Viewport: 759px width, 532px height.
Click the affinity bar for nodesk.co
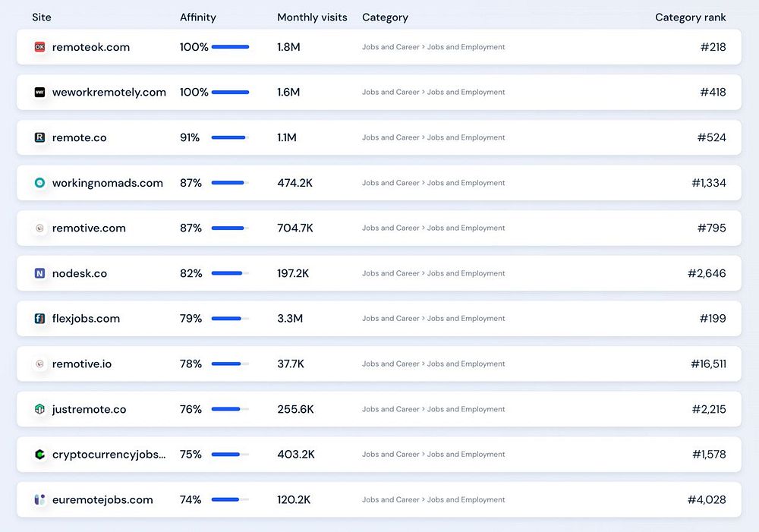tap(231, 273)
